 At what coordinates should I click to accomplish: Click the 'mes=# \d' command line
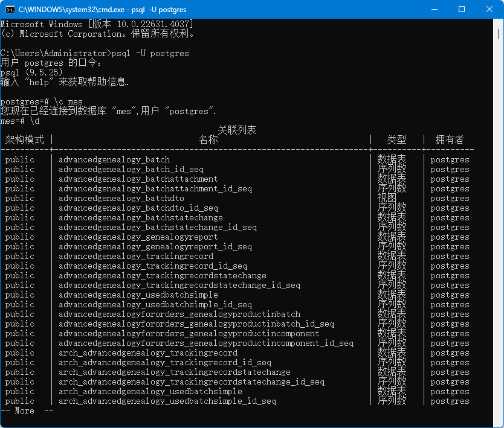point(20,121)
